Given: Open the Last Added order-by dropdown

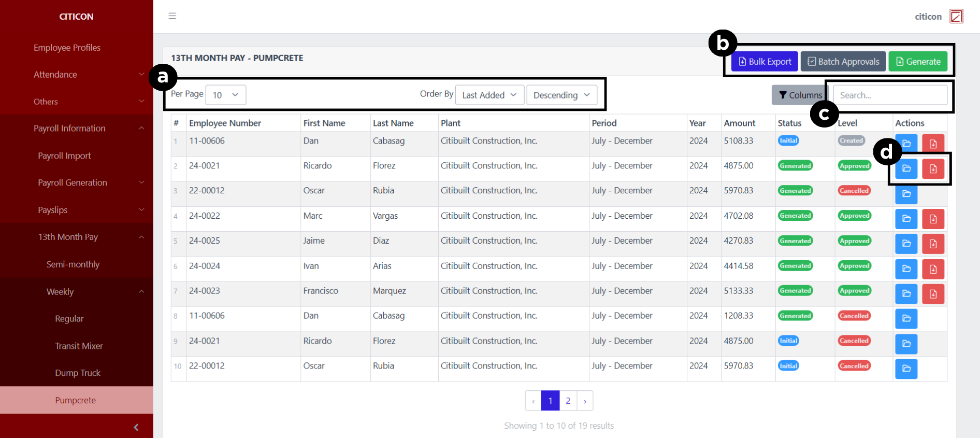Looking at the screenshot, I should [489, 95].
